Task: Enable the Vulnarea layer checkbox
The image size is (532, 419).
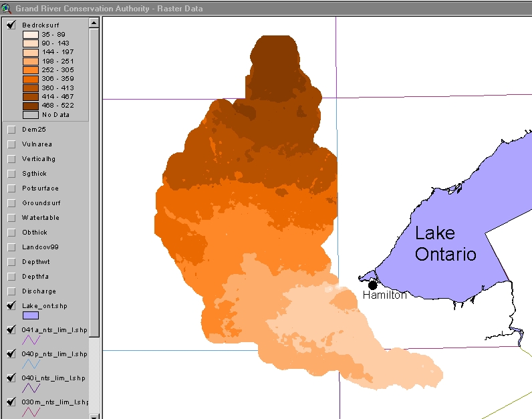Action: click(x=11, y=144)
